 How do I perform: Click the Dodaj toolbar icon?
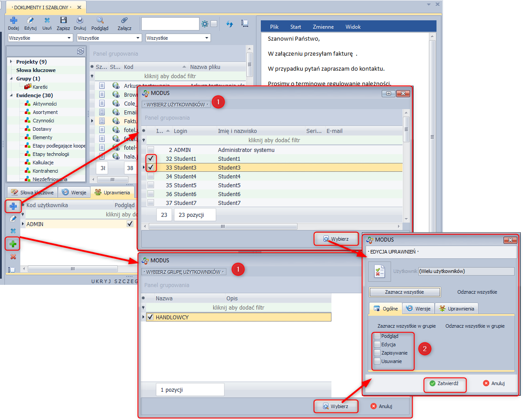(x=13, y=21)
